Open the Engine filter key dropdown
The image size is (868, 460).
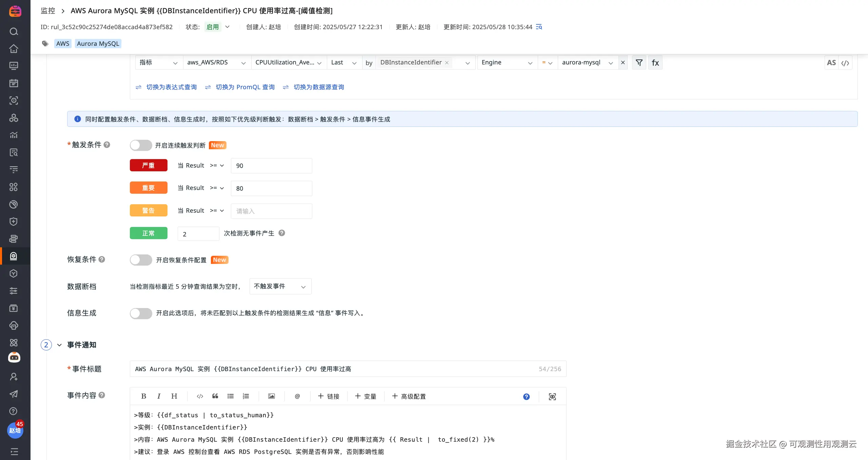click(x=507, y=62)
